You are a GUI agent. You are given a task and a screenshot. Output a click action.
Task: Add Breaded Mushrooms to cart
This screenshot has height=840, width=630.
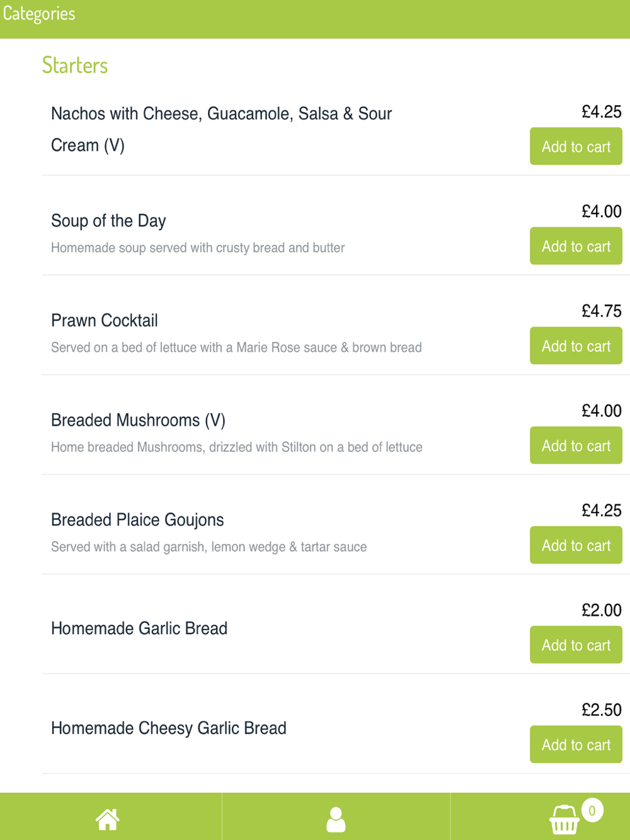click(x=576, y=446)
